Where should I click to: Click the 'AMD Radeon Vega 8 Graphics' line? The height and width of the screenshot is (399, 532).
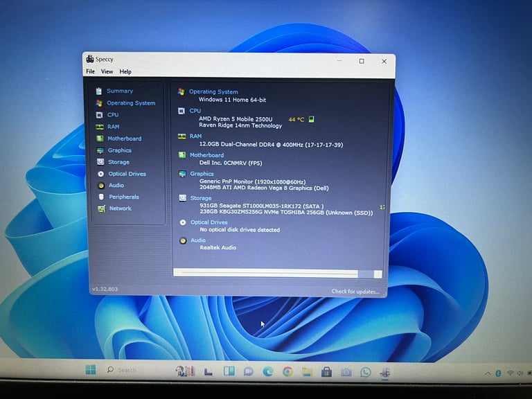[265, 188]
